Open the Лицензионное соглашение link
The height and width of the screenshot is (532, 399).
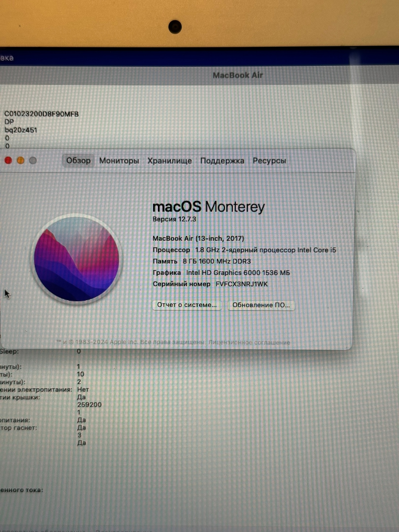coord(249,343)
